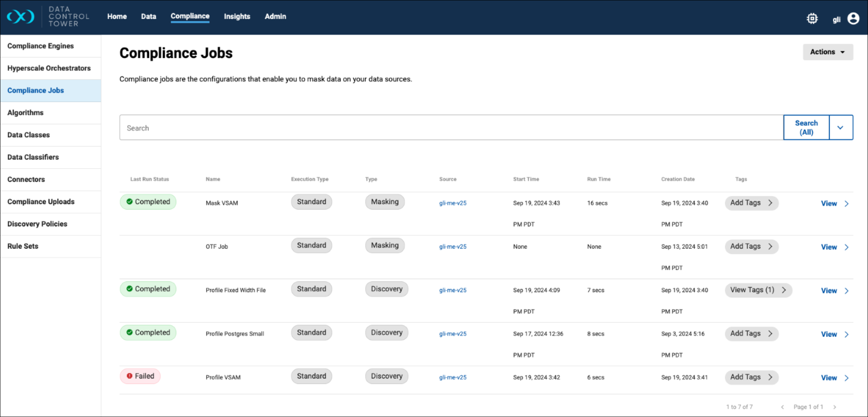Click the Completed status badge for Mask VSAM

pos(148,202)
